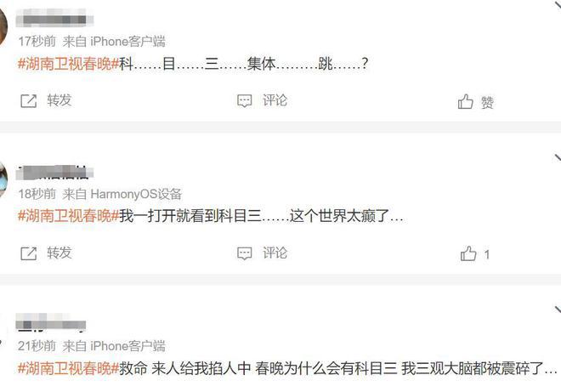Tap thumbs-up showing 1 like
This screenshot has width=561, height=392.
point(468,253)
